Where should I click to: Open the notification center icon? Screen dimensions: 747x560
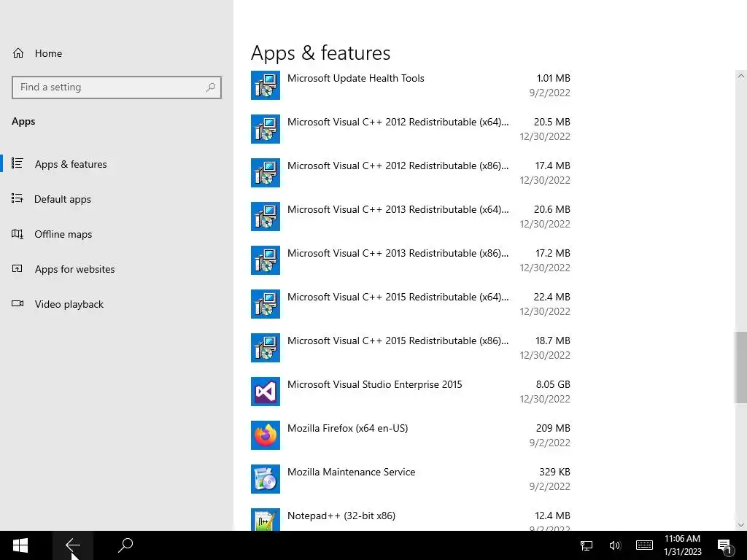[724, 546]
